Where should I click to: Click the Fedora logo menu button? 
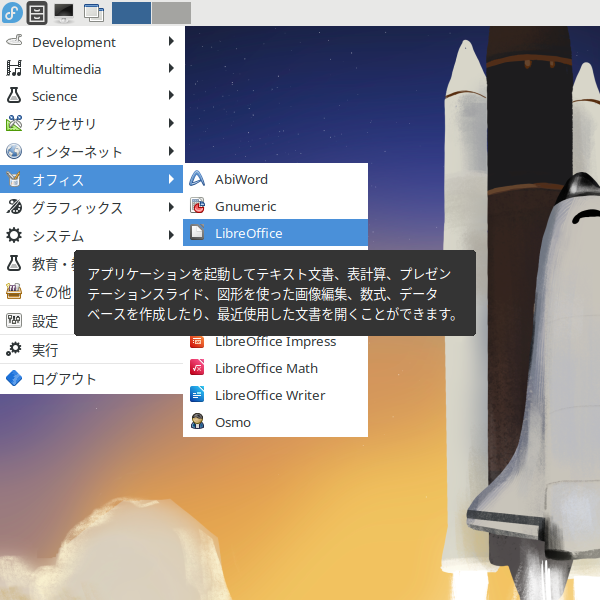[12, 12]
